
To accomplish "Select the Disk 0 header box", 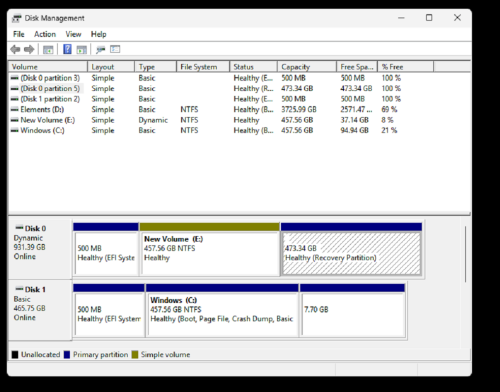I will tap(40, 249).
